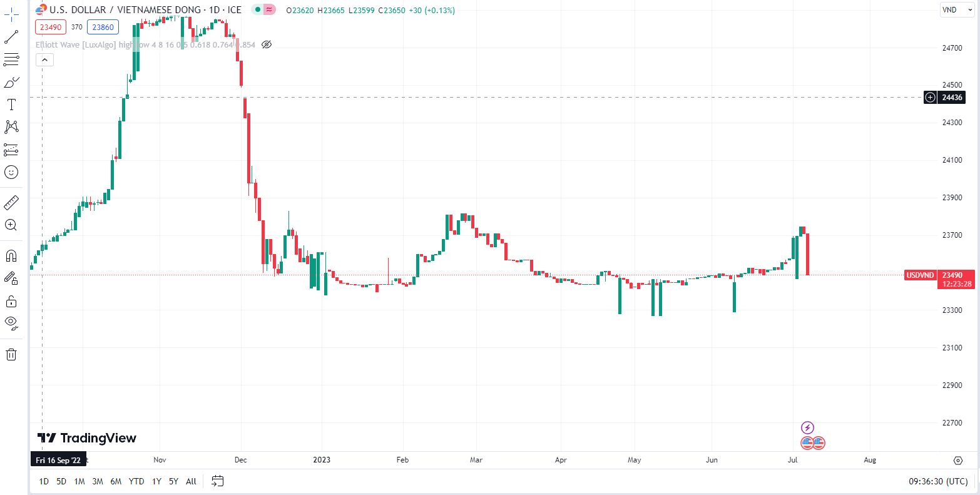This screenshot has width=980, height=495.
Task: Select the ruler measure tool
Action: 11,203
